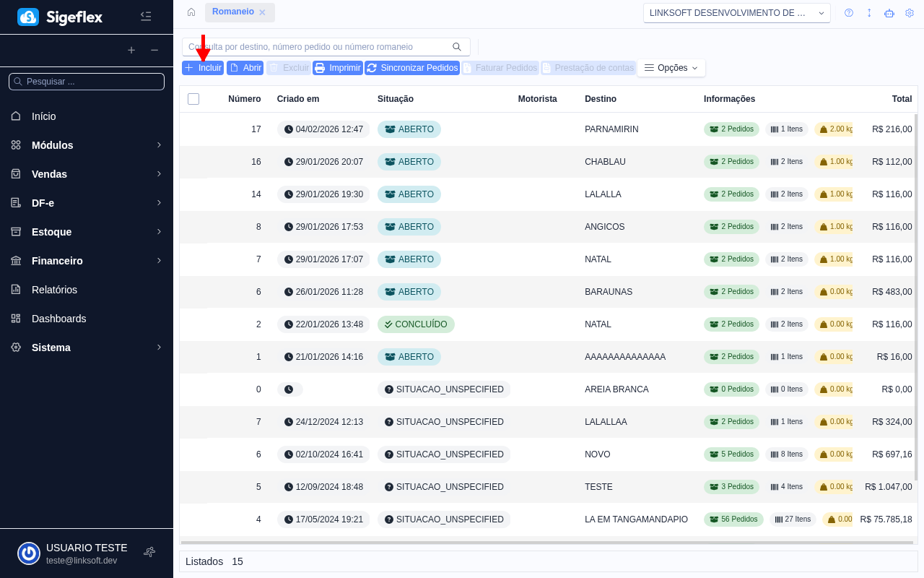The width and height of the screenshot is (924, 578).
Task: Close the Romaneio tab
Action: [262, 12]
